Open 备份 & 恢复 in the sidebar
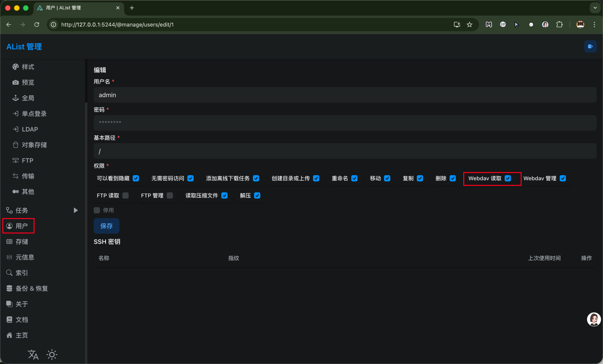 (32, 288)
